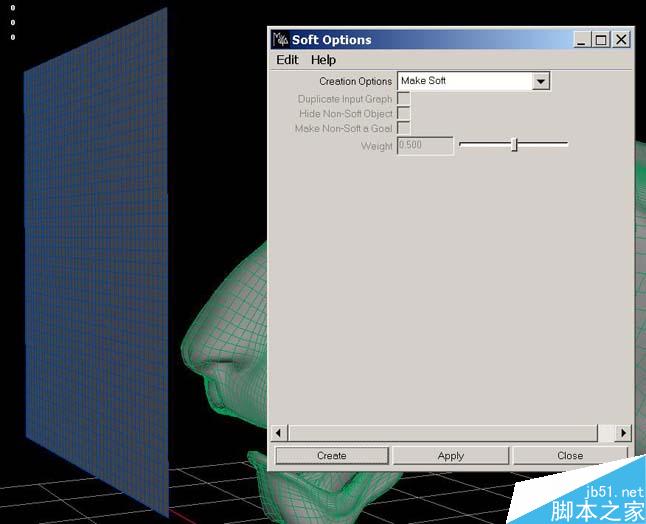
Task: Click the horizontal scrollbar right arrow
Action: coord(623,433)
